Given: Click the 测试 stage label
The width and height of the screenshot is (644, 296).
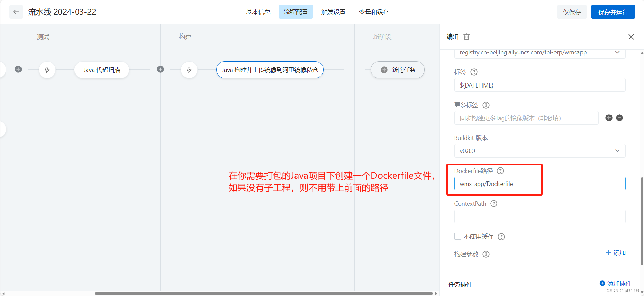Looking at the screenshot, I should pos(43,37).
